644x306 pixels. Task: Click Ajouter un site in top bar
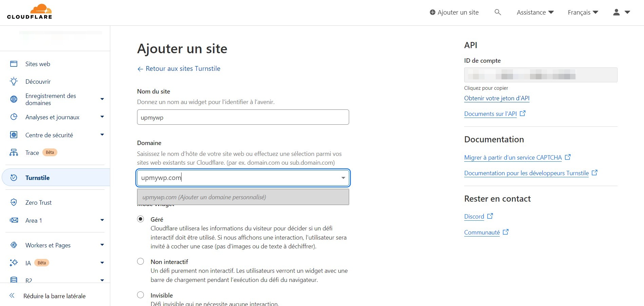click(454, 13)
